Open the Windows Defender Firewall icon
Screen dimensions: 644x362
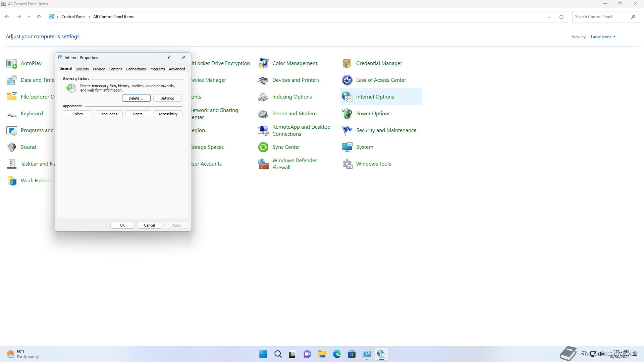[x=263, y=164]
